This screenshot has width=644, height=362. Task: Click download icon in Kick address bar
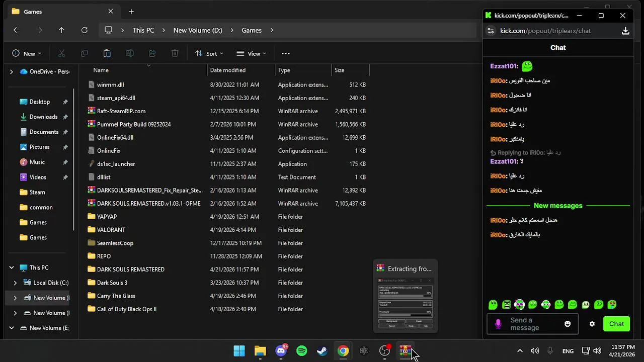tap(625, 31)
